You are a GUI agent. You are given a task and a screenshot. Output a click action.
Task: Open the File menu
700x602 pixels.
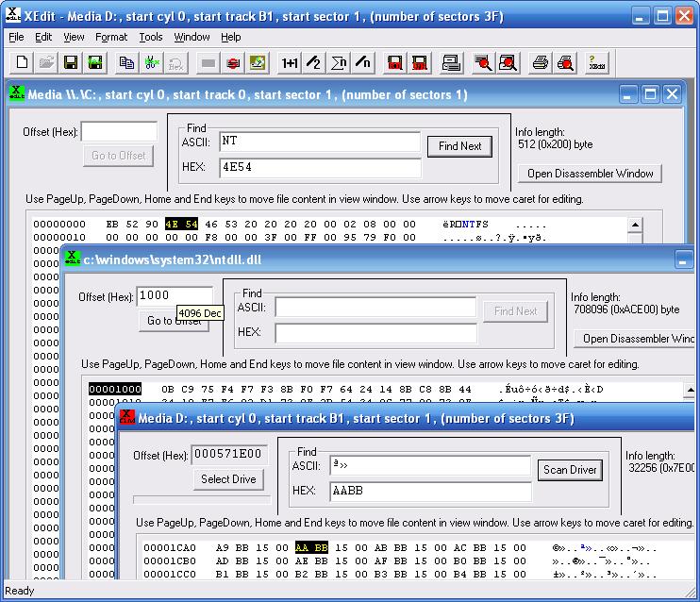(16, 37)
